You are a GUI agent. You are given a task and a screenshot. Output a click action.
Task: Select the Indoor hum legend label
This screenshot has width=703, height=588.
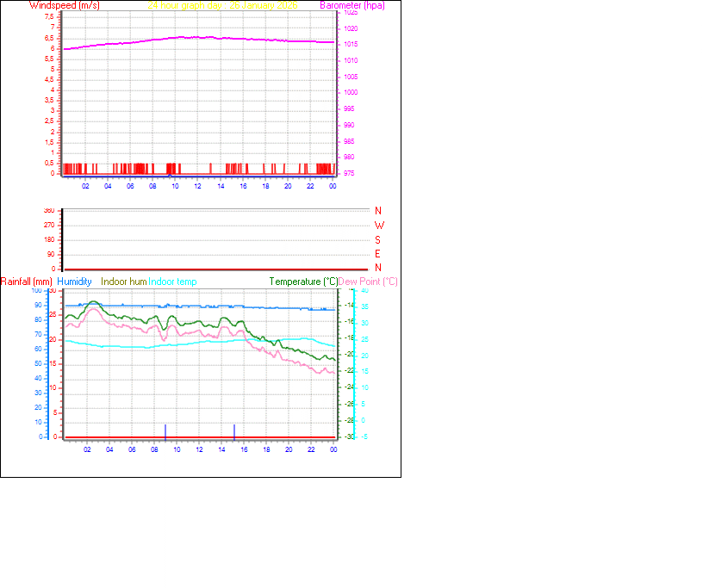click(x=122, y=281)
